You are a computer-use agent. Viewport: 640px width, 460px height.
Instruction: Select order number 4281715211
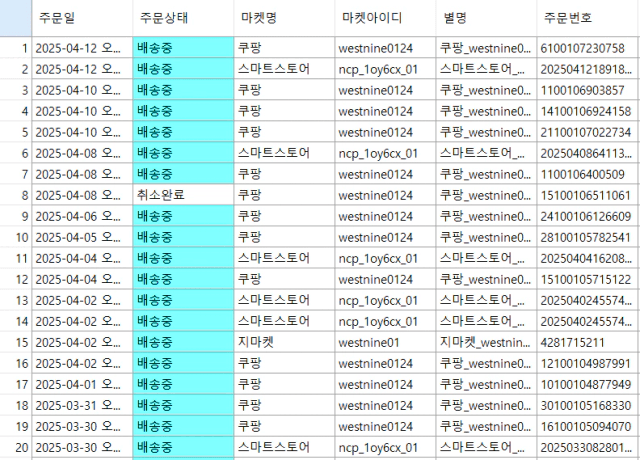point(588,341)
